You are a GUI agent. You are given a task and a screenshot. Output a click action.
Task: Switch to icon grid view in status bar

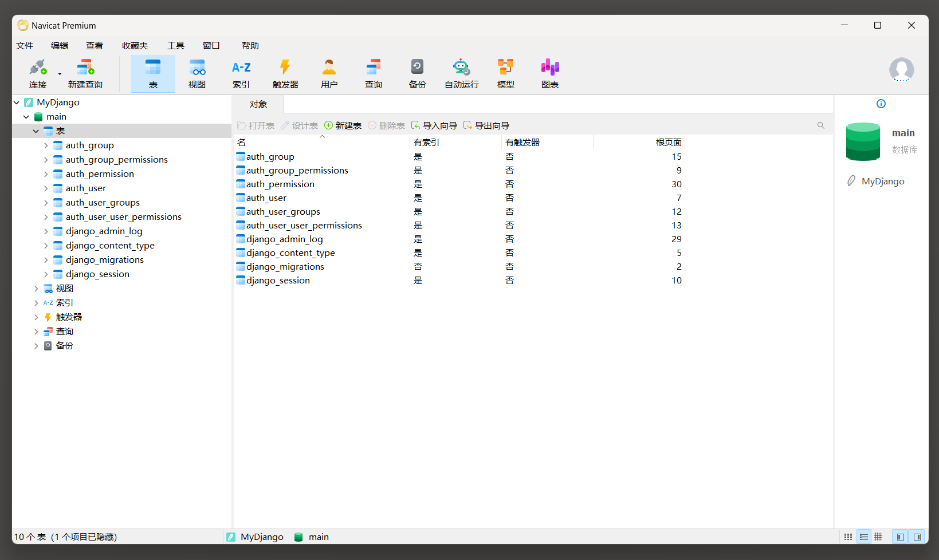click(x=848, y=537)
